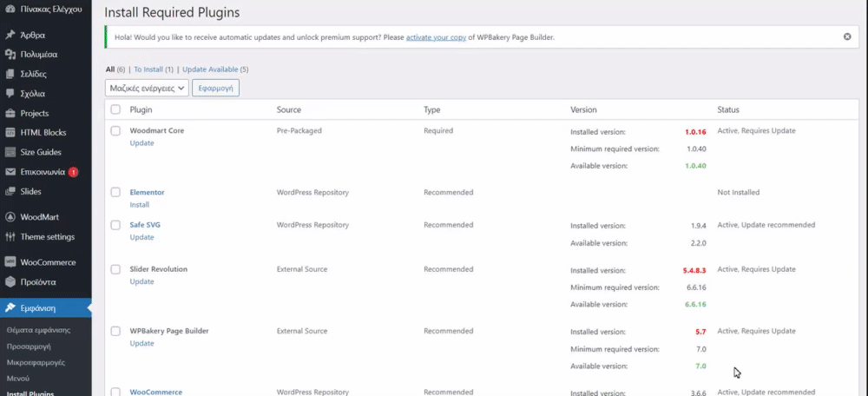
Task: Check the Woodmart Core plugin checkbox
Action: click(x=115, y=130)
